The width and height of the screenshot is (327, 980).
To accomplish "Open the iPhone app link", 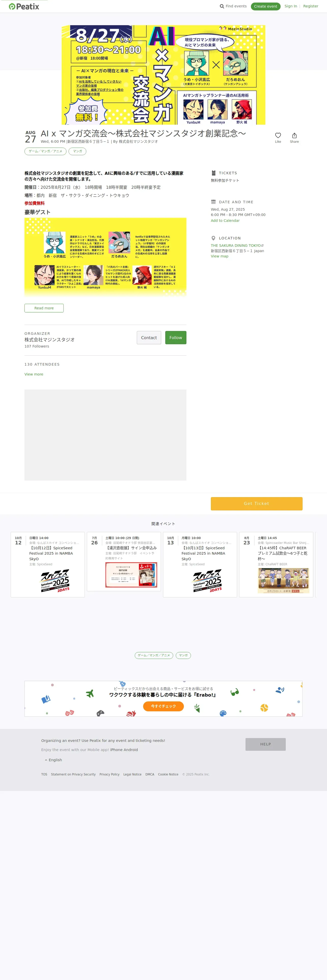I will [x=116, y=750].
